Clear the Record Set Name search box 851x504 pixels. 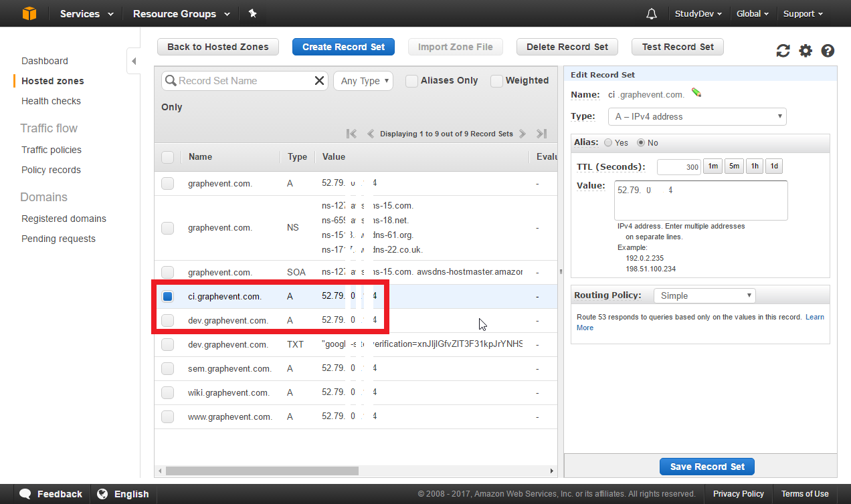(x=319, y=81)
